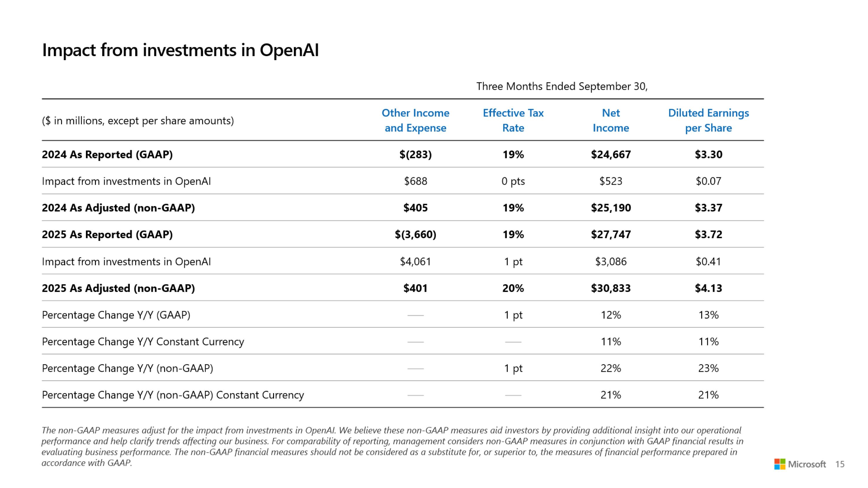868x488 pixels.
Task: Select the Other Income and Expense column header
Action: pos(415,120)
